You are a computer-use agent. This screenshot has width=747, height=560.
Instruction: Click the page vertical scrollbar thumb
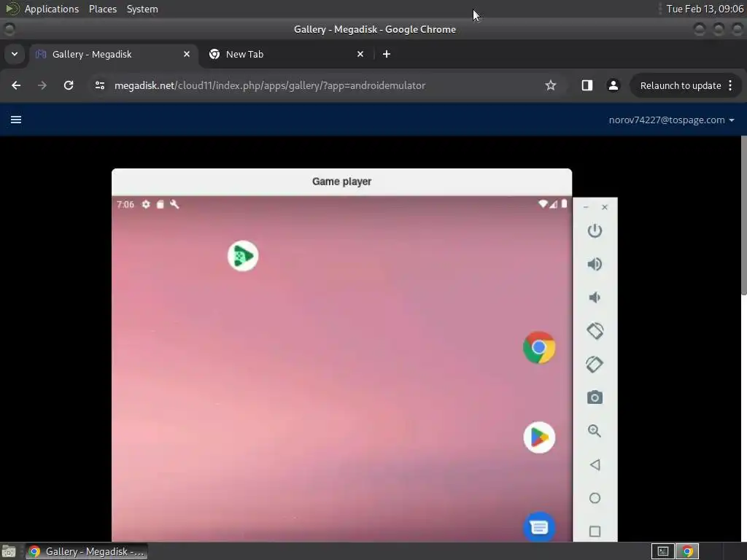click(743, 215)
